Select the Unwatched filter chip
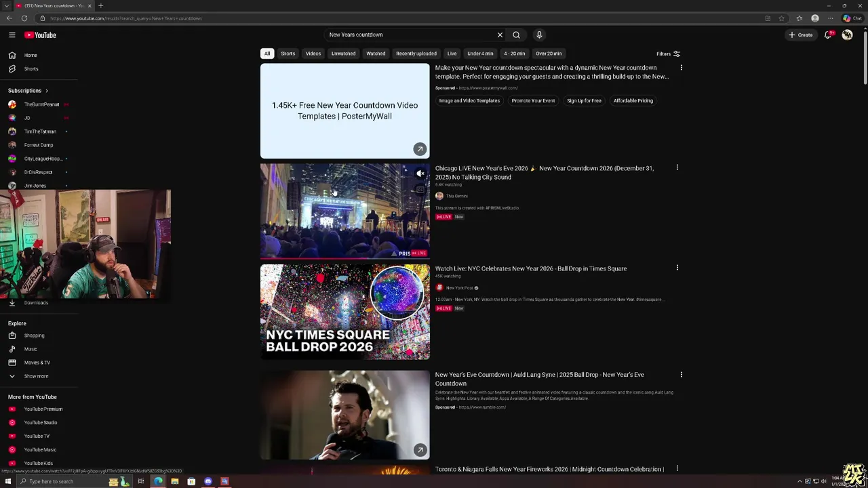The width and height of the screenshot is (868, 488). coord(343,54)
